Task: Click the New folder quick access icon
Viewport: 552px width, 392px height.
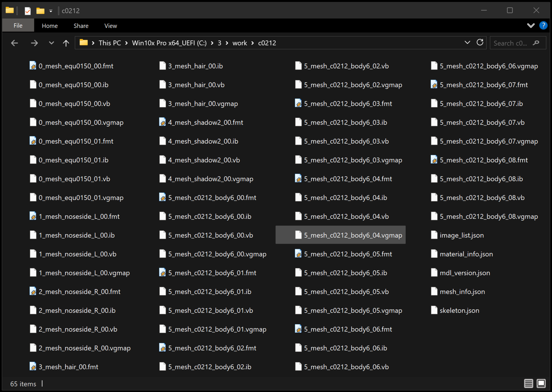Action: [40, 11]
